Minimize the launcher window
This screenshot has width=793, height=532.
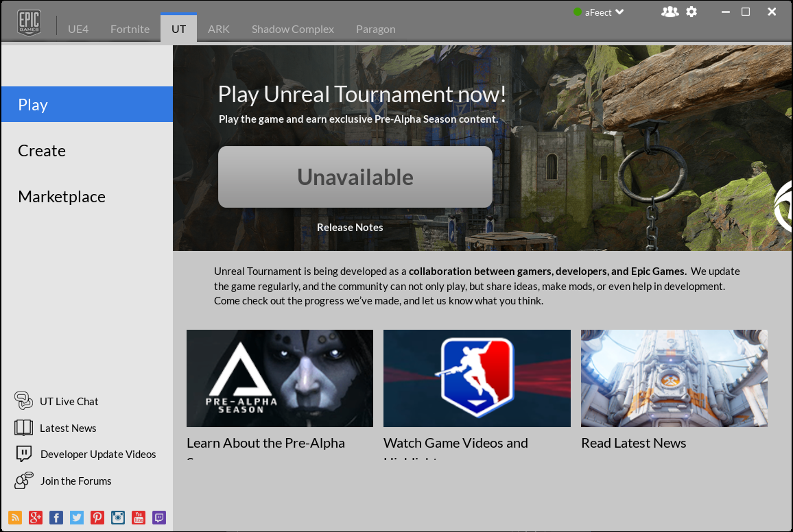(x=726, y=12)
